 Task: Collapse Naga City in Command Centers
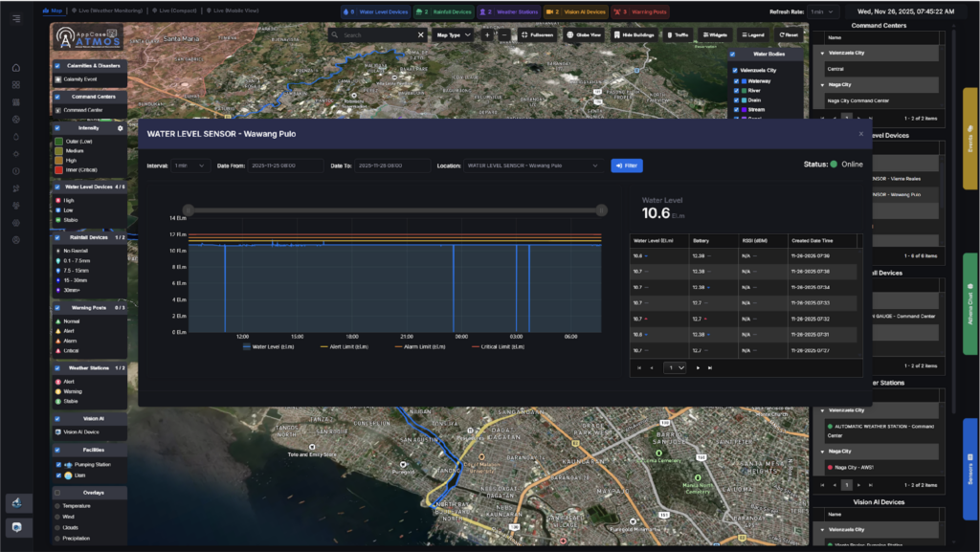pos(822,85)
